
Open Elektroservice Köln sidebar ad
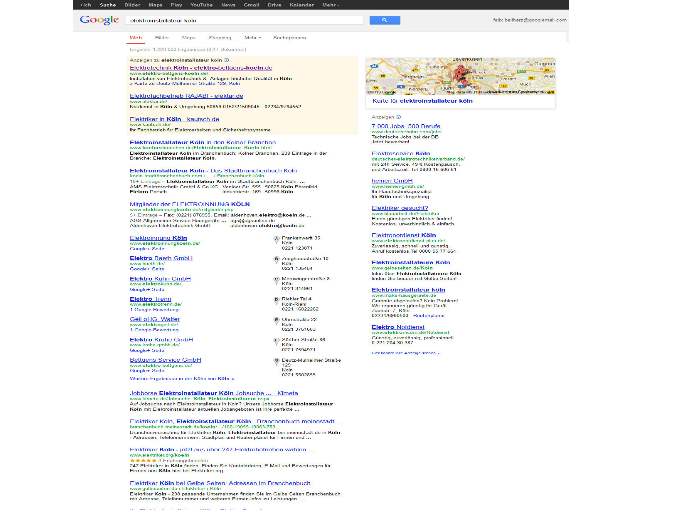[401, 154]
